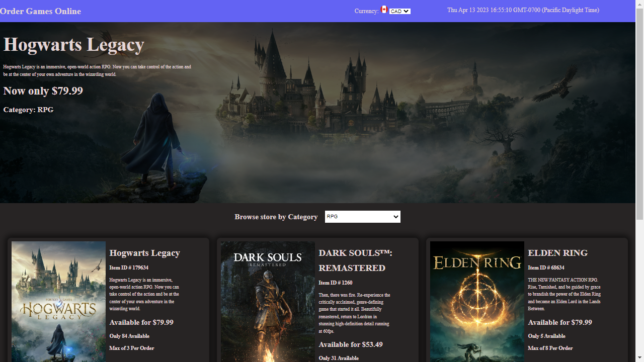
Task: Click the DARK SOULS™: REMASTERED card title
Action: (x=355, y=260)
